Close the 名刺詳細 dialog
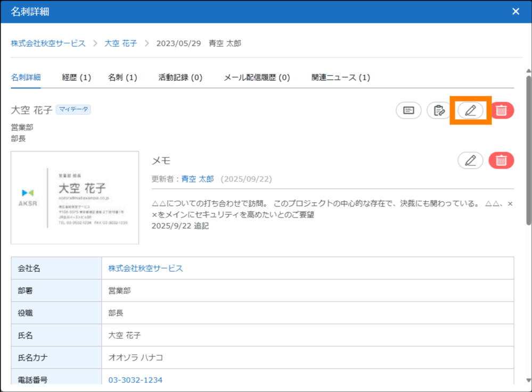Image resolution: width=532 pixels, height=392 pixels. pyautogui.click(x=515, y=12)
